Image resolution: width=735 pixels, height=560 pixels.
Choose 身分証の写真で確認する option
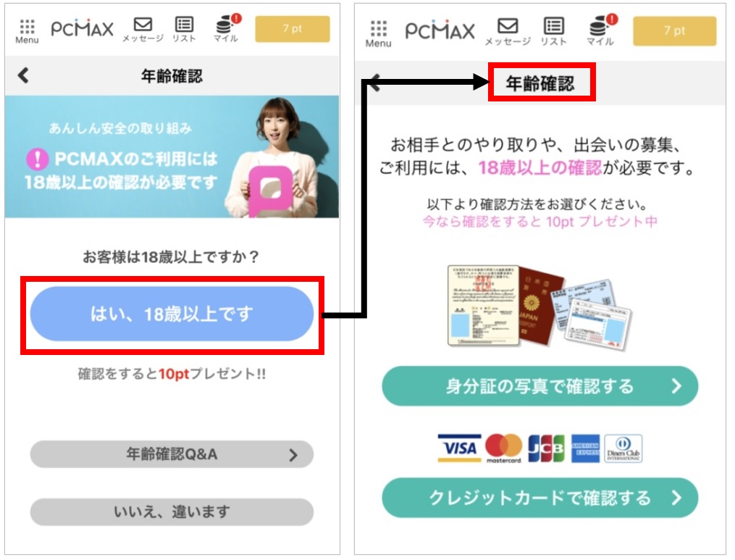[540, 386]
